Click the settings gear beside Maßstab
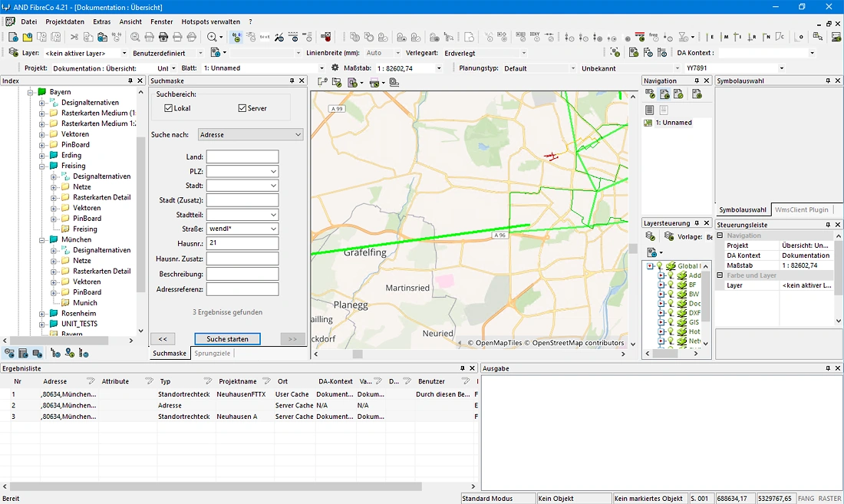The height and width of the screenshot is (504, 844). [x=335, y=68]
